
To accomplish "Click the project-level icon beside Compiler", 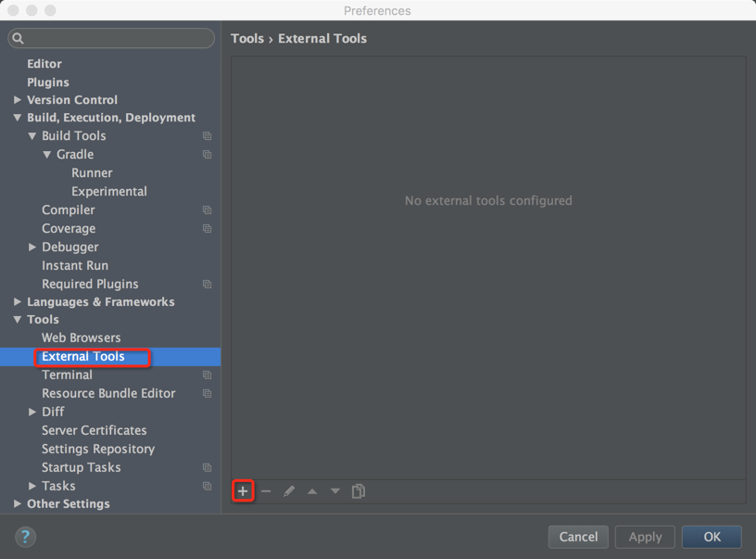I will coord(207,210).
